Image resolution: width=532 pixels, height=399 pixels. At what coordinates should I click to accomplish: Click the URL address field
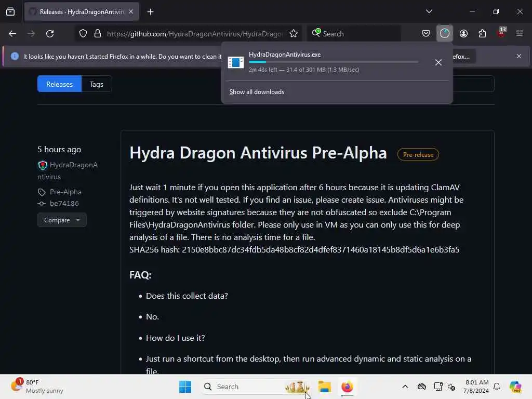[195, 34]
